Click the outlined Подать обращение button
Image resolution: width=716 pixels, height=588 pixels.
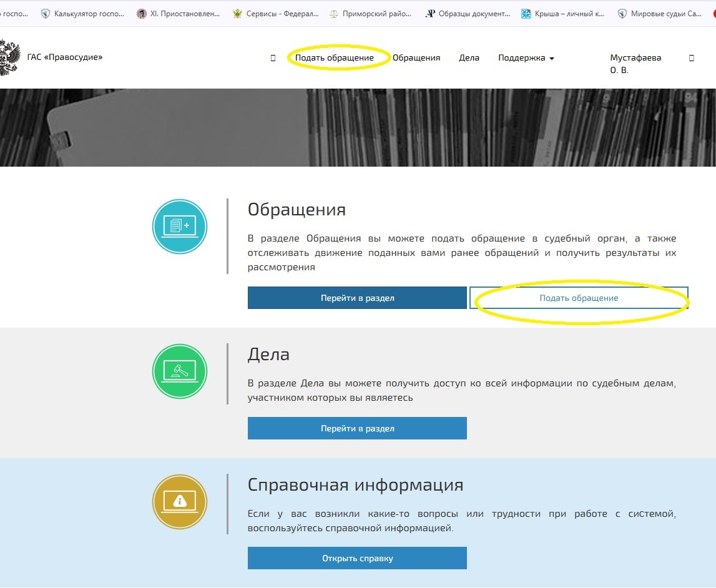coord(578,298)
